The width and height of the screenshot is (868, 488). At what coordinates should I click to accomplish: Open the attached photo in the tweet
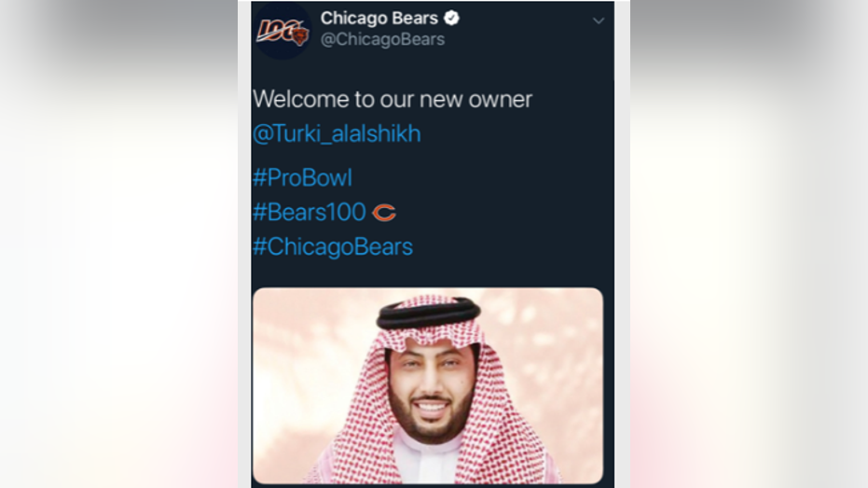click(428, 385)
